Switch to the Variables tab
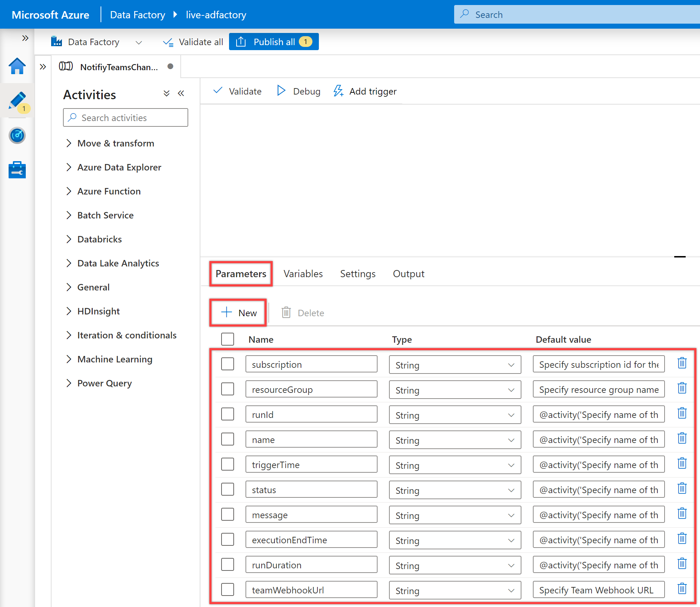Screen dimensions: 700x607 (303, 273)
